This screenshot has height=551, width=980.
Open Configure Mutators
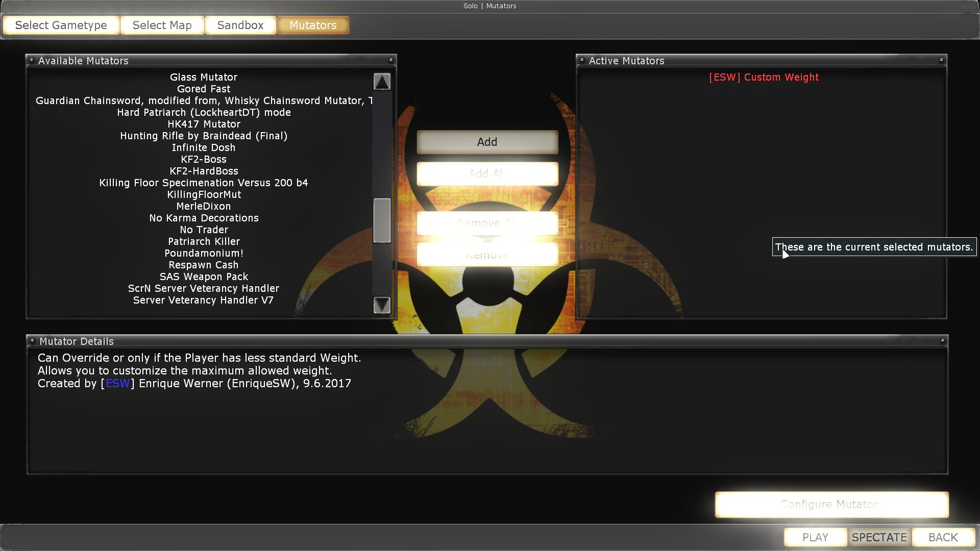point(832,505)
